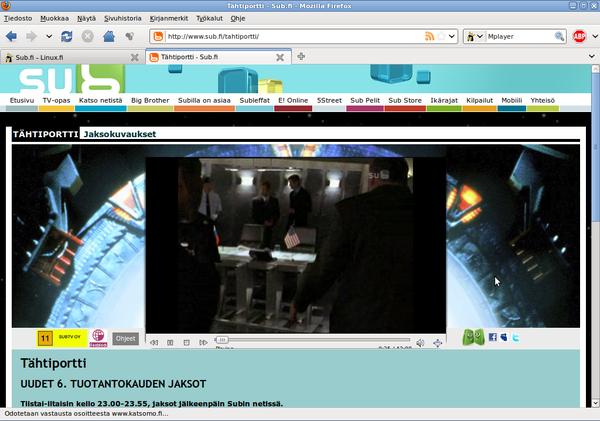Click the RSS feed icon in the address bar
Image resolution: width=600 pixels, height=421 pixels.
tap(429, 37)
